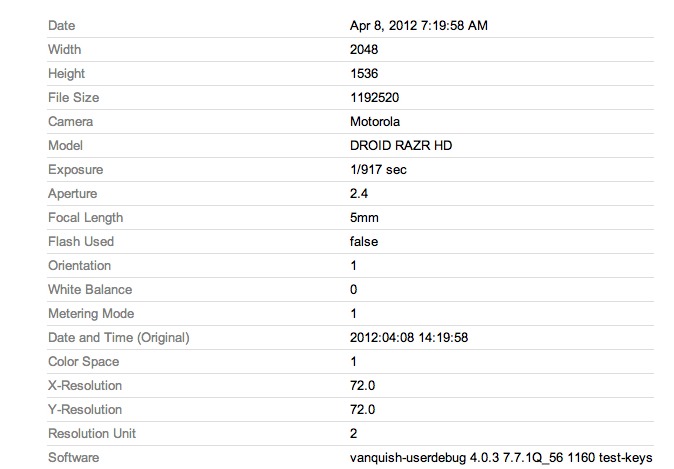
Task: Click the Orientation row label
Action: pyautogui.click(x=79, y=265)
